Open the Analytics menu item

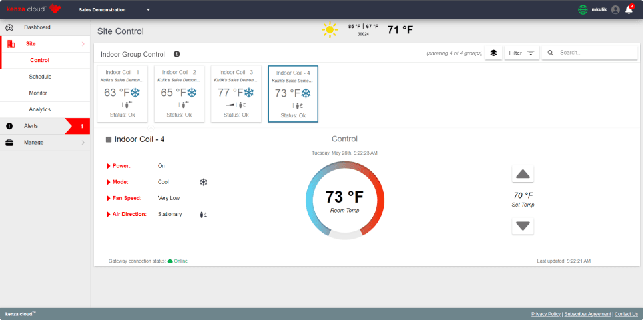pyautogui.click(x=40, y=109)
